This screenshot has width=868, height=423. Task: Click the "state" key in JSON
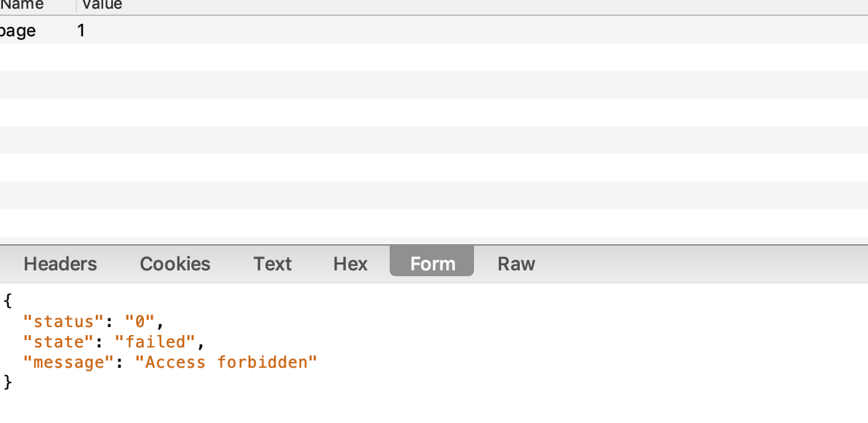click(58, 342)
